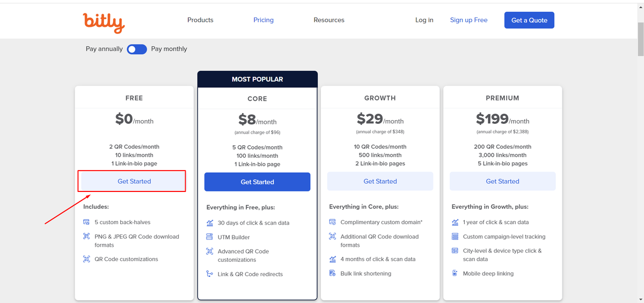The image size is (644, 303).
Task: Click the Bitly logo
Action: [104, 22]
